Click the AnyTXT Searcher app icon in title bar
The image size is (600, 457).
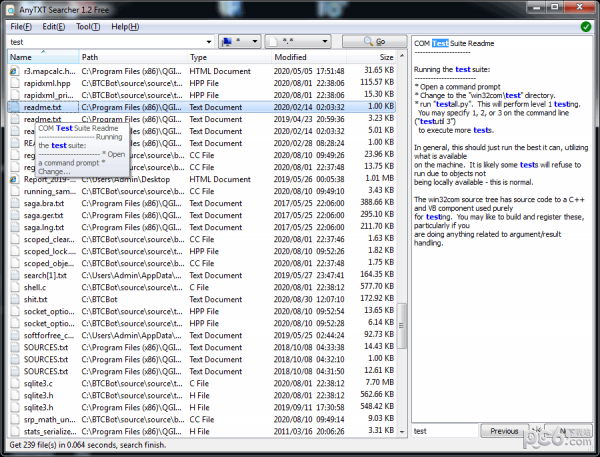pyautogui.click(x=11, y=10)
